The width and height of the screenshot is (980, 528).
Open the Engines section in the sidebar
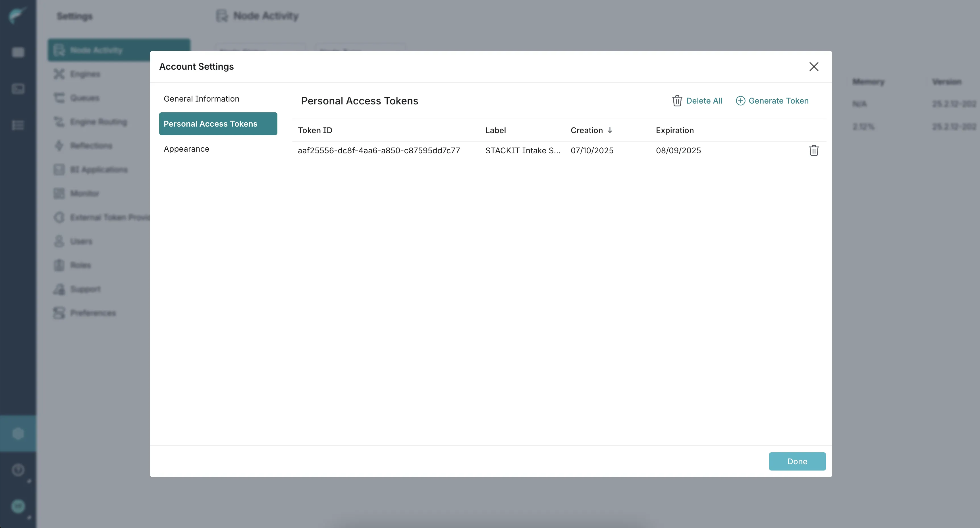point(84,74)
